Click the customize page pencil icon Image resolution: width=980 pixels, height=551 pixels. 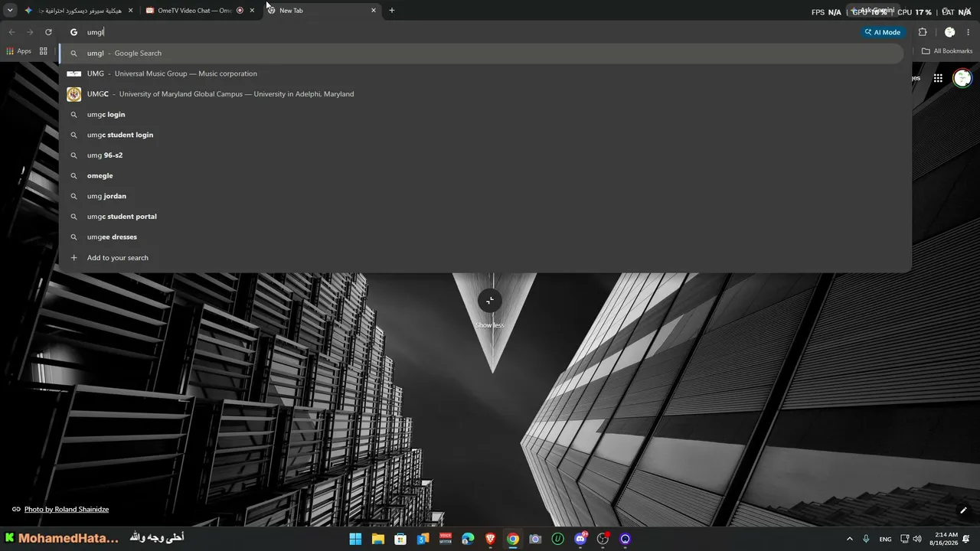(964, 510)
